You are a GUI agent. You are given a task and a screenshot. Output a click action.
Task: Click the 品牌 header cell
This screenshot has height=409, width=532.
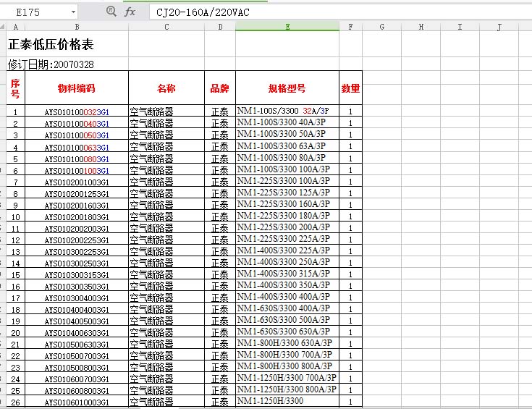point(219,88)
